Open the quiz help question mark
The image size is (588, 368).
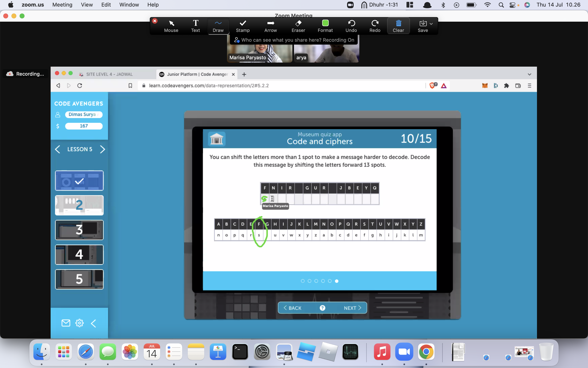[x=322, y=308]
